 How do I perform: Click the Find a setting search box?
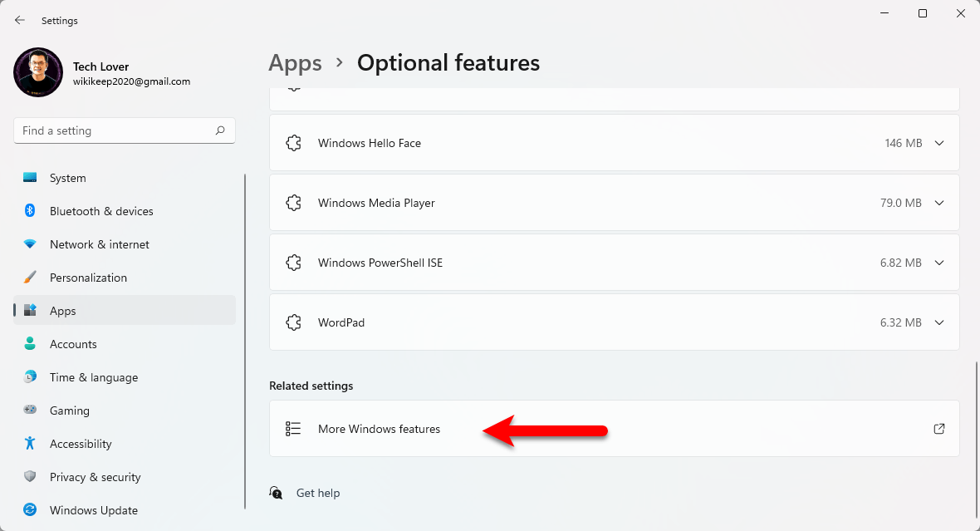tap(125, 130)
